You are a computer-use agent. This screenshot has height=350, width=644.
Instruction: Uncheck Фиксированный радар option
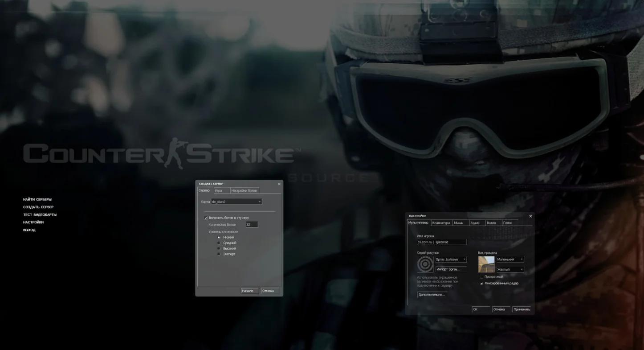coord(481,283)
